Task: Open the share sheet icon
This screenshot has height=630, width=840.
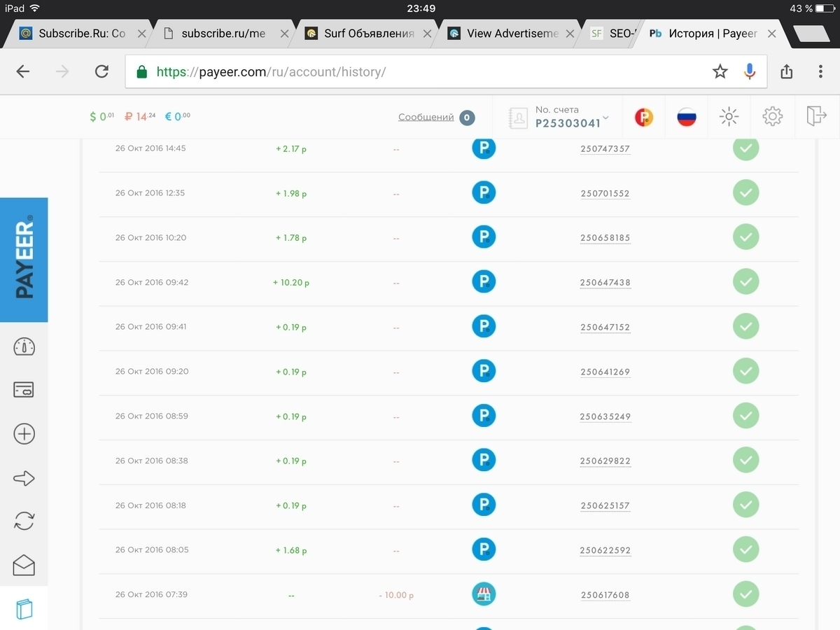Action: coord(787,71)
